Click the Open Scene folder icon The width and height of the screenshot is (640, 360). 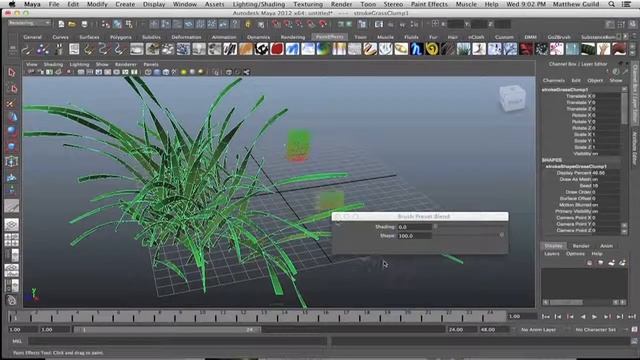pyautogui.click(x=72, y=24)
